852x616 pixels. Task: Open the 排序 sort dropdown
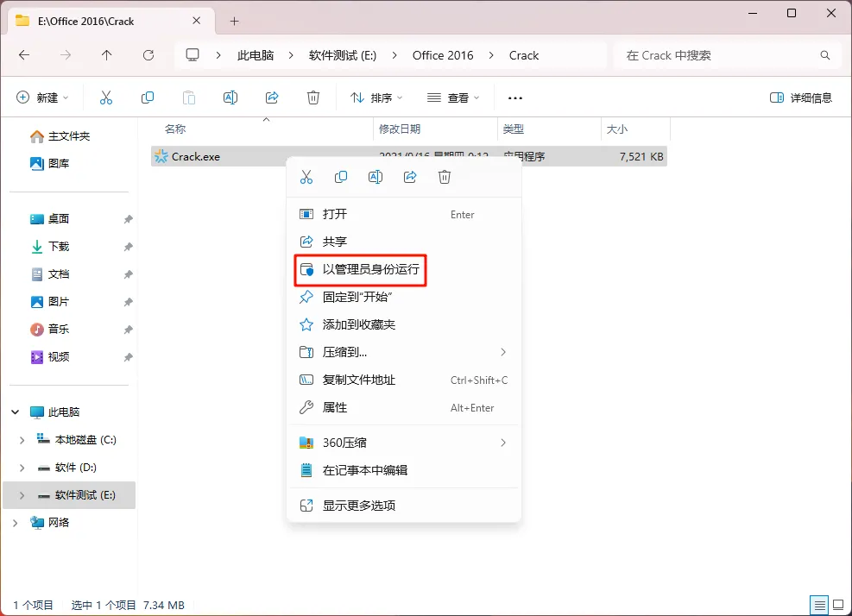[x=376, y=97]
